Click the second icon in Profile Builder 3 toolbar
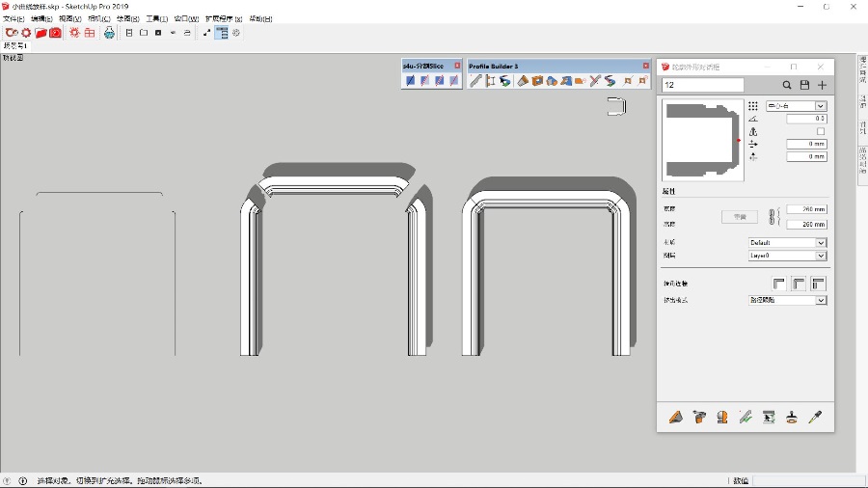The width and height of the screenshot is (868, 488). [x=490, y=81]
